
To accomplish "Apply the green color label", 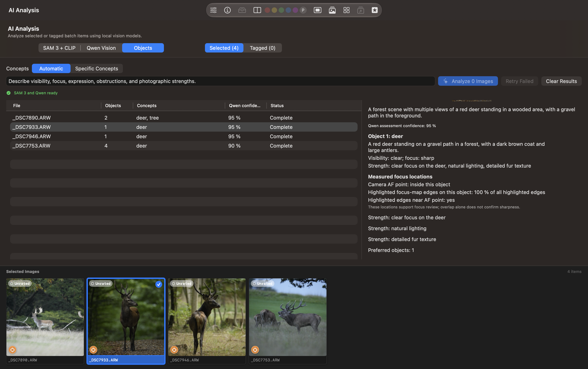I will tap(281, 10).
